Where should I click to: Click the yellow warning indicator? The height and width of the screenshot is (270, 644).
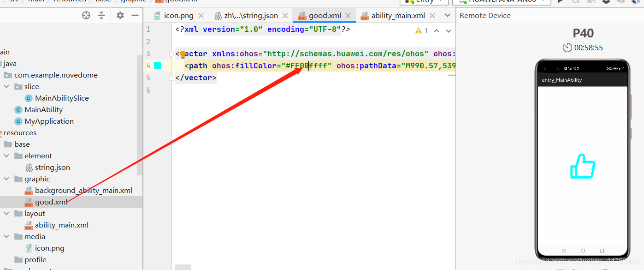pos(419,31)
